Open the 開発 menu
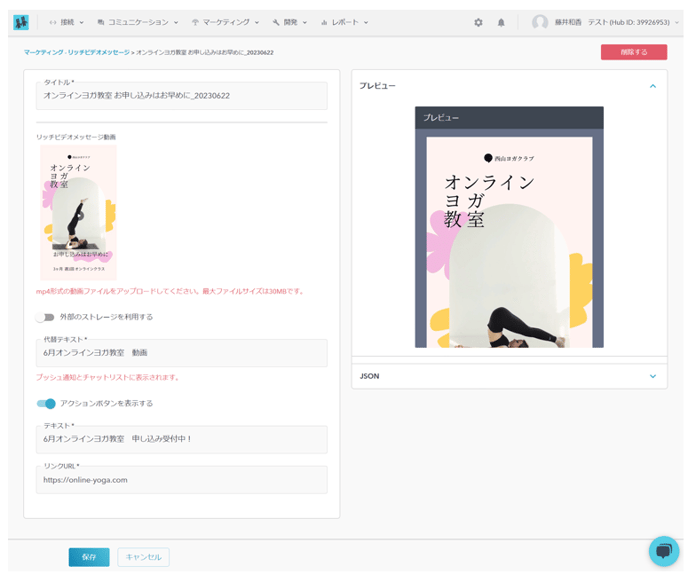 point(290,22)
